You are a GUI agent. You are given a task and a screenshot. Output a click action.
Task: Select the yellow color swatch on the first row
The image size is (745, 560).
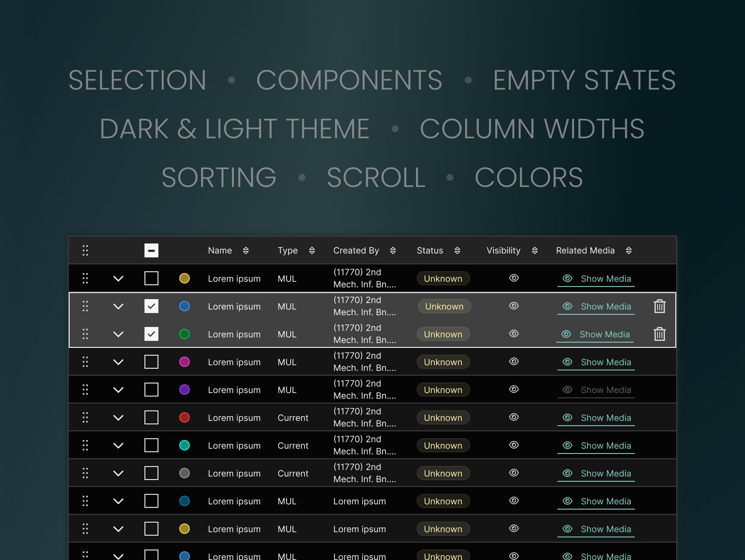click(x=185, y=278)
